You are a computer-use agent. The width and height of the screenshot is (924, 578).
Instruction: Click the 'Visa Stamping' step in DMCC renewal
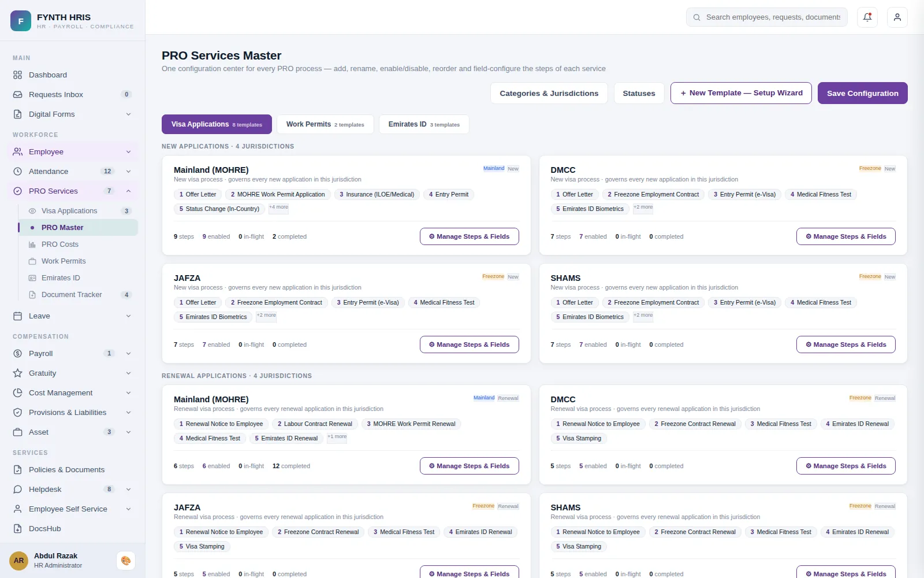coord(579,439)
